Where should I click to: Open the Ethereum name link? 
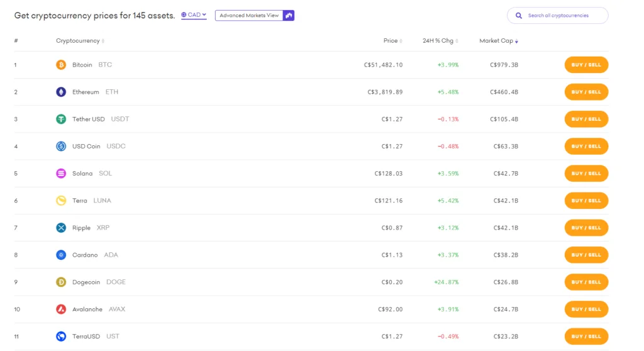(x=86, y=92)
